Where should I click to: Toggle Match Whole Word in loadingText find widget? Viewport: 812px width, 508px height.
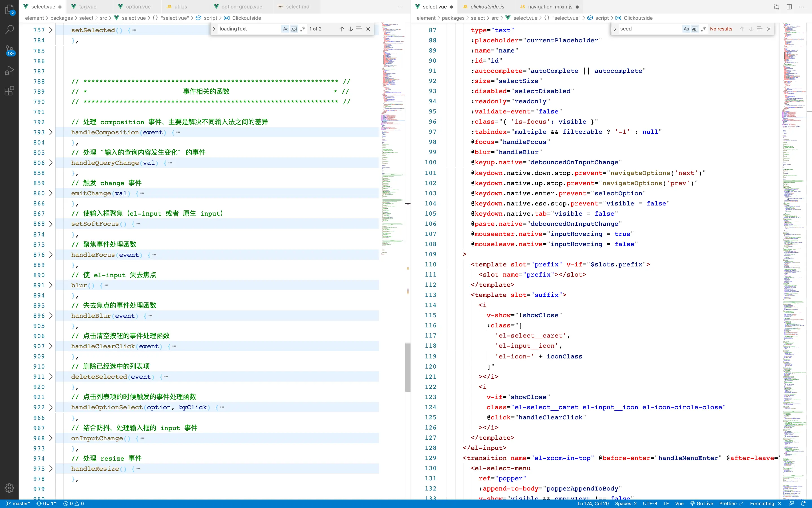pos(294,29)
